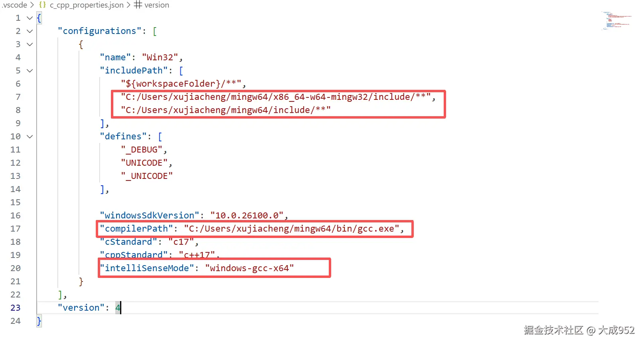This screenshot has width=644, height=345.
Task: Place cursor on "includePath" key
Action: (x=134, y=71)
